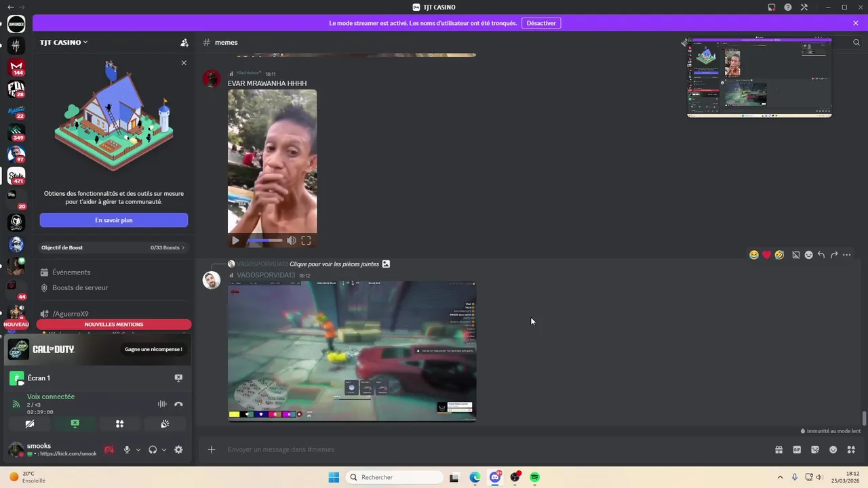Click the message attachment plus button

point(212,449)
